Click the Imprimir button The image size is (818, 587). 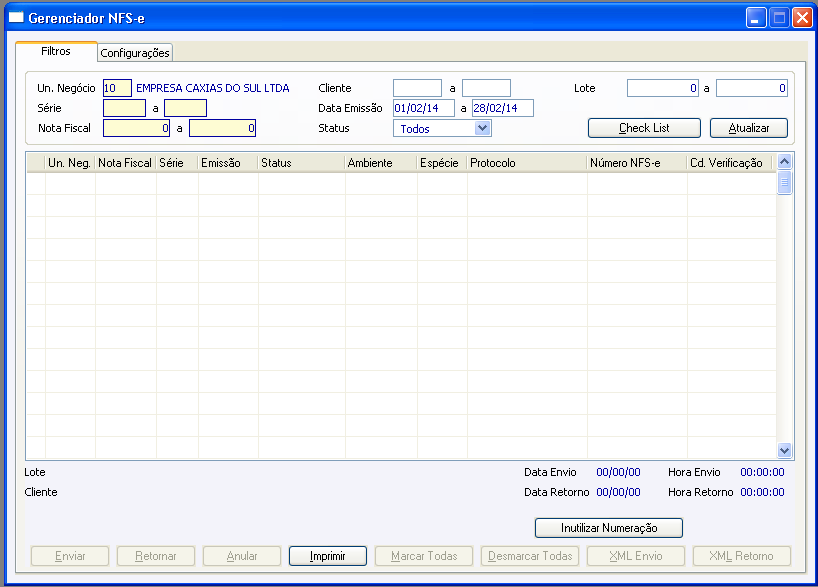[328, 556]
